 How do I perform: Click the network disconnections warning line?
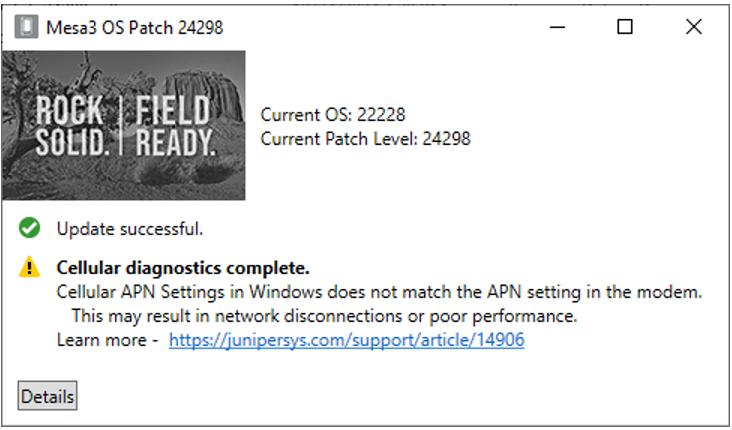(x=324, y=316)
